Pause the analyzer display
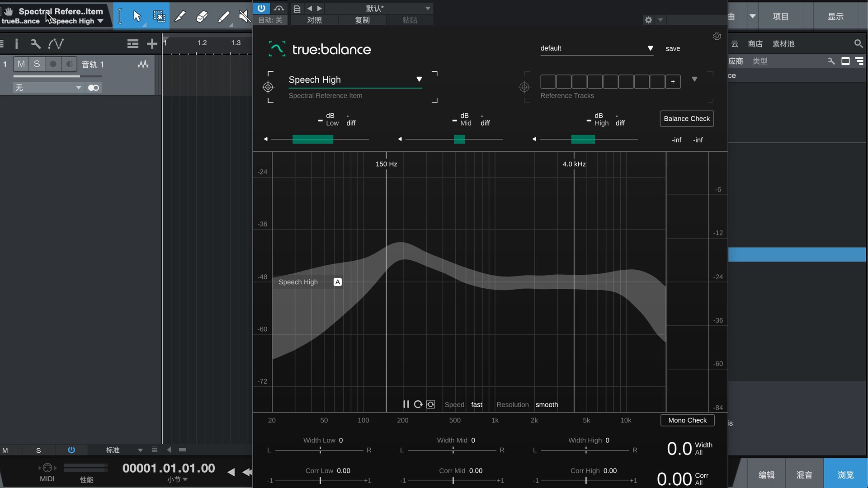868x488 pixels. [x=406, y=404]
